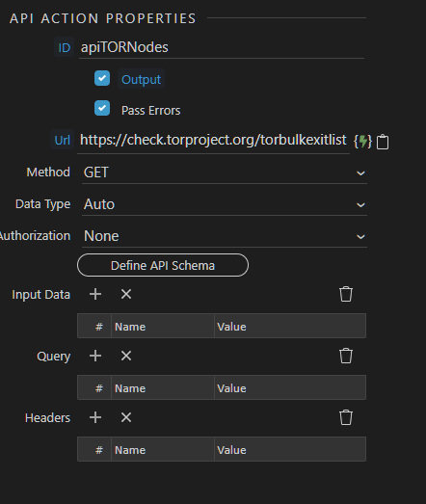
Task: Open dynamic data picker beside Url field
Action: (362, 141)
